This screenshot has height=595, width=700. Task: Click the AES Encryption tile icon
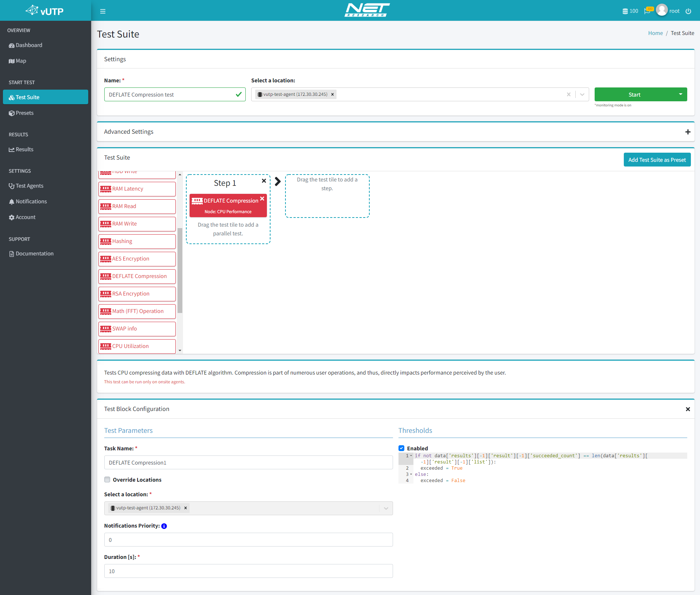point(106,259)
